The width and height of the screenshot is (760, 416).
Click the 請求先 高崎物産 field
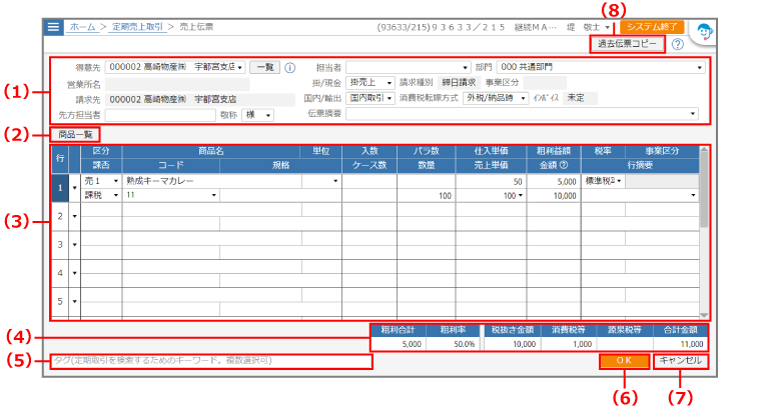pos(200,100)
